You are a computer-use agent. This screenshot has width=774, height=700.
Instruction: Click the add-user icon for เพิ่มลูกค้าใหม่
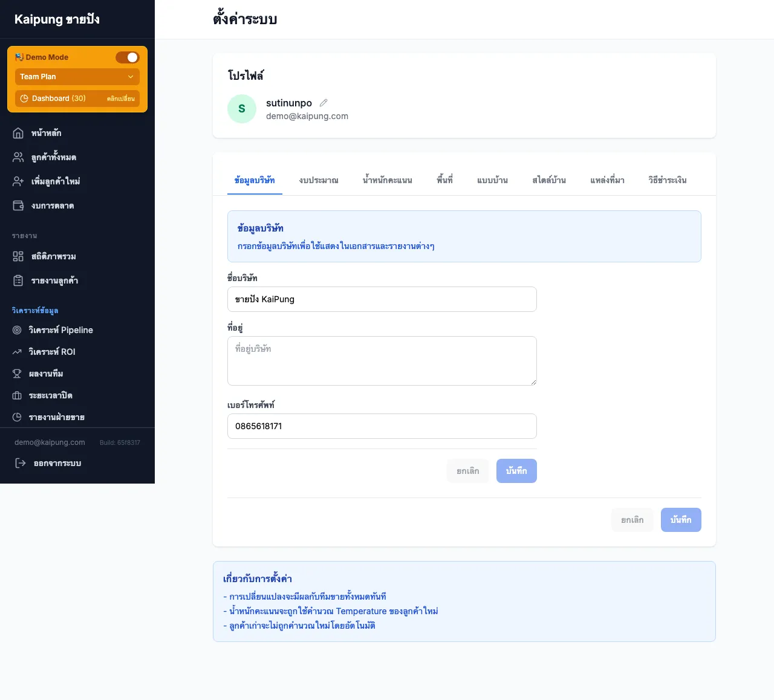coord(18,181)
